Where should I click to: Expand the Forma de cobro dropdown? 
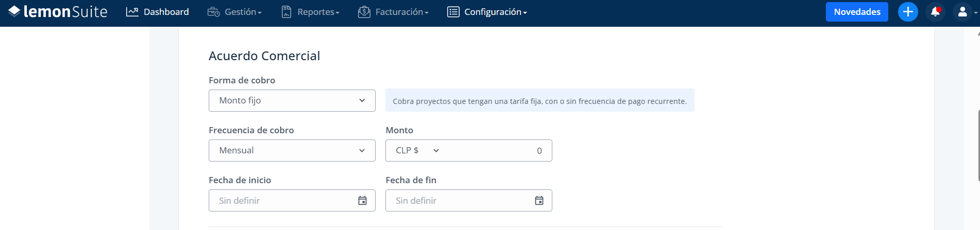292,101
